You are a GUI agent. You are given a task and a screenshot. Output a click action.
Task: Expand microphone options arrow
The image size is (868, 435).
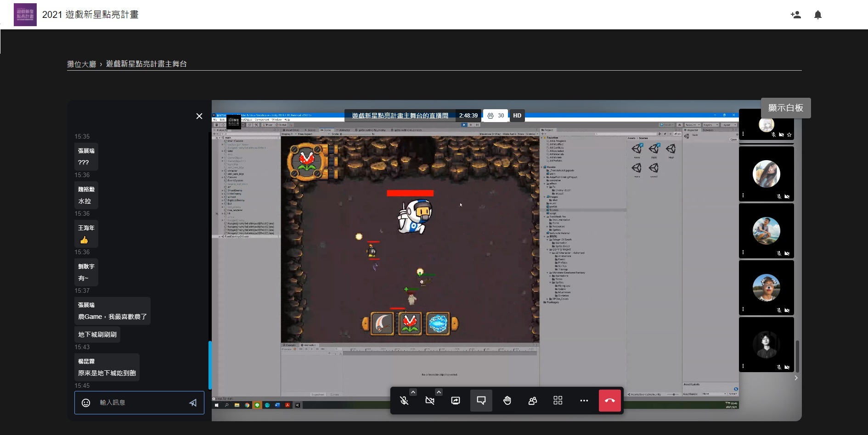click(x=413, y=392)
